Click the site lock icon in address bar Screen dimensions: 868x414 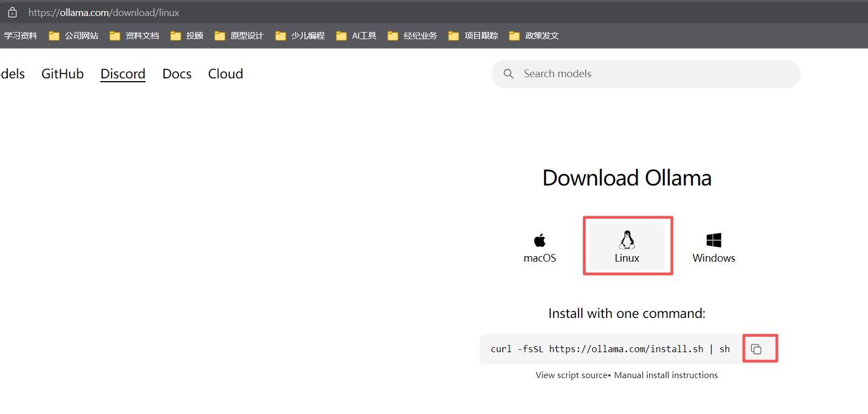12,12
